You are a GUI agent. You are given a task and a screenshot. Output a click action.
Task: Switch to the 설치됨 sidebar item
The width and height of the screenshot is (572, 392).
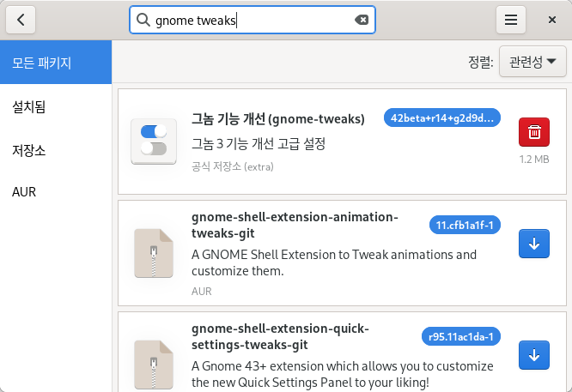pos(56,106)
